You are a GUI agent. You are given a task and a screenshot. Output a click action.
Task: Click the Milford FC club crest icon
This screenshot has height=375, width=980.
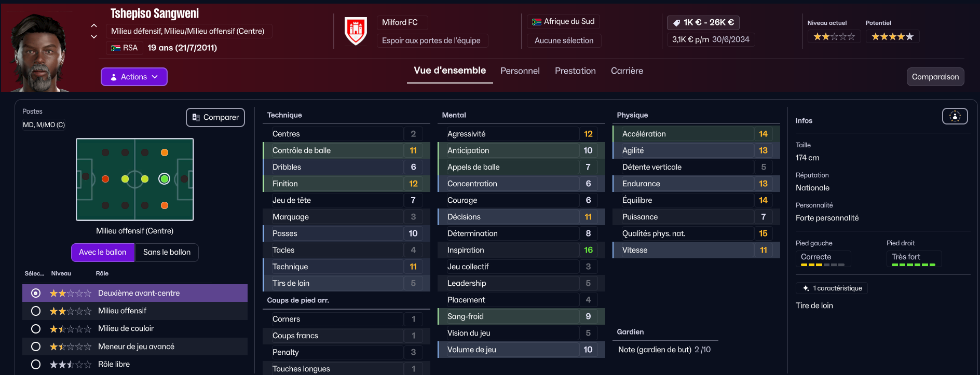click(356, 31)
